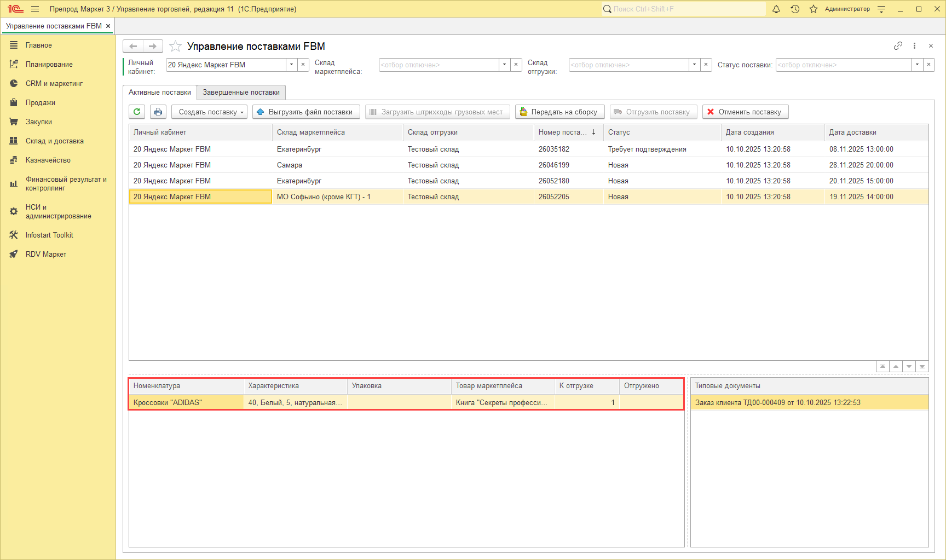The height and width of the screenshot is (560, 946).
Task: Switch to the Завершенные поставки tab
Action: click(241, 92)
